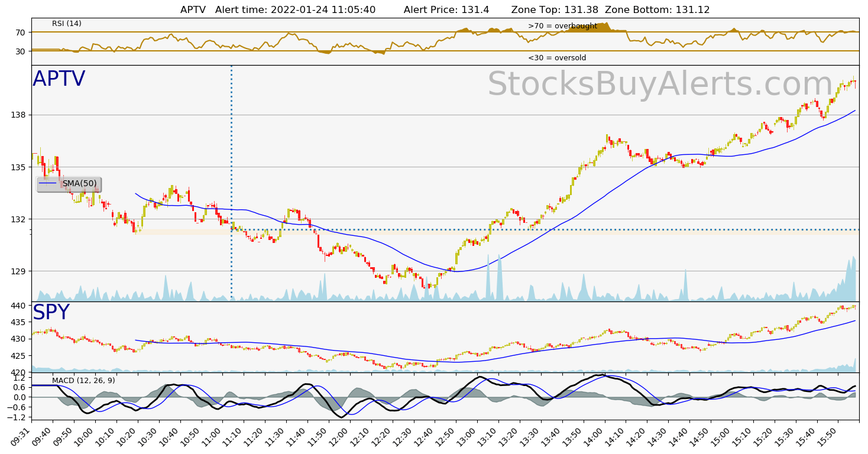
Task: Click the Alert time text in the title
Action: coord(295,10)
